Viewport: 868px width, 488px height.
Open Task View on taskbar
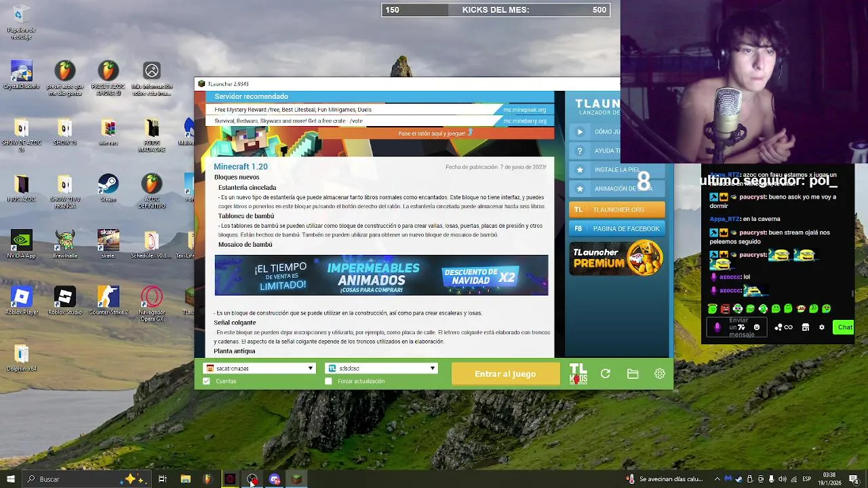(x=163, y=479)
